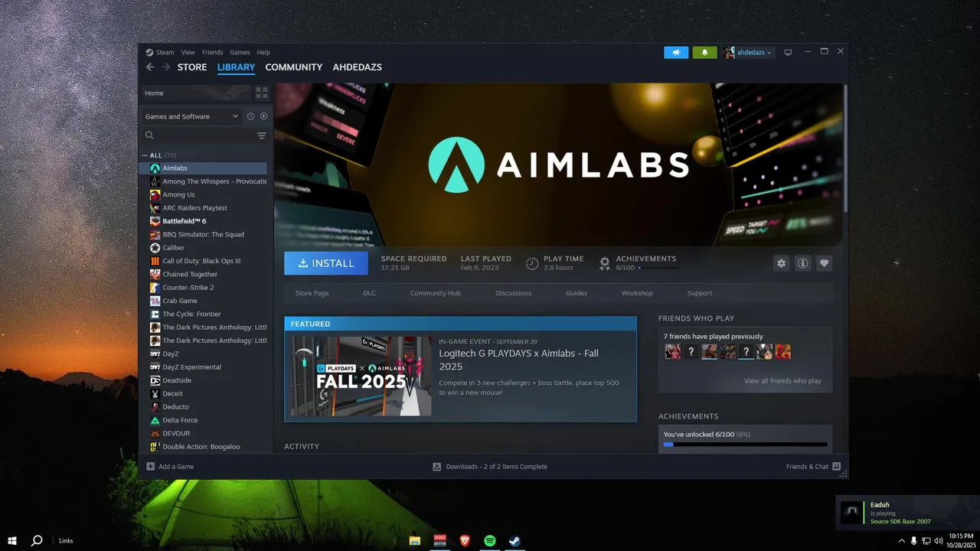Click the library search magnifier icon

[150, 135]
